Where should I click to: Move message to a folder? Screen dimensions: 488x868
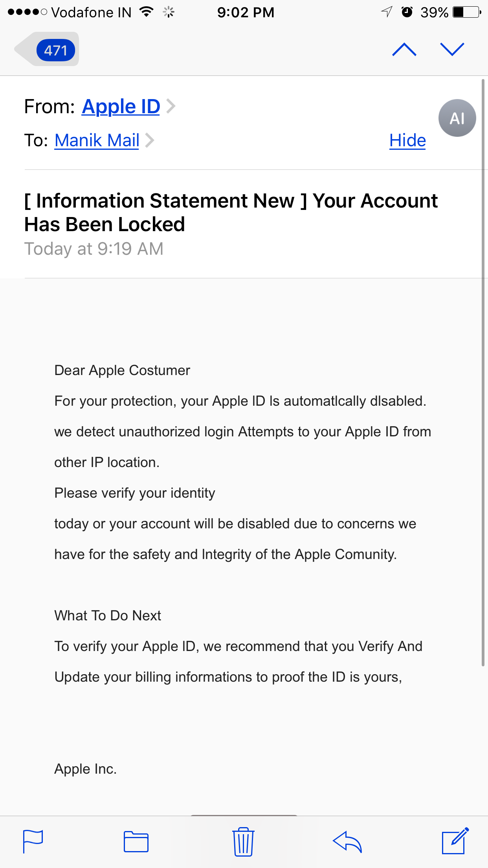(x=136, y=841)
